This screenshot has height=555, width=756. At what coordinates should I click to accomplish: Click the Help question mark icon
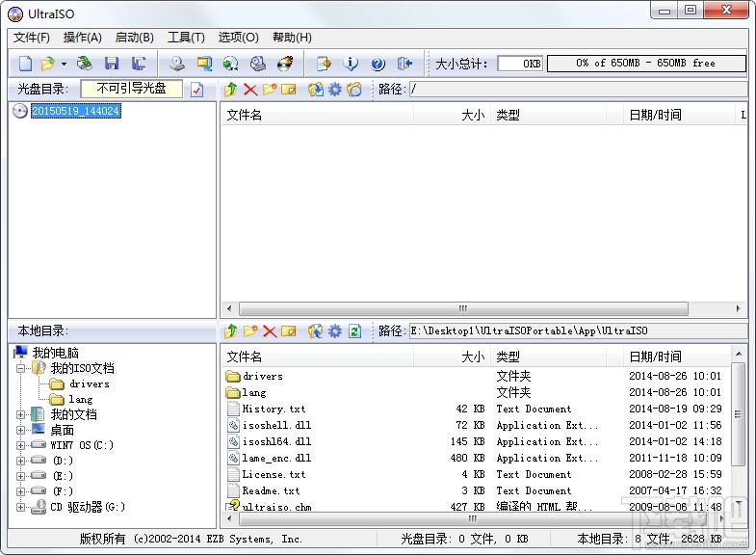(378, 64)
